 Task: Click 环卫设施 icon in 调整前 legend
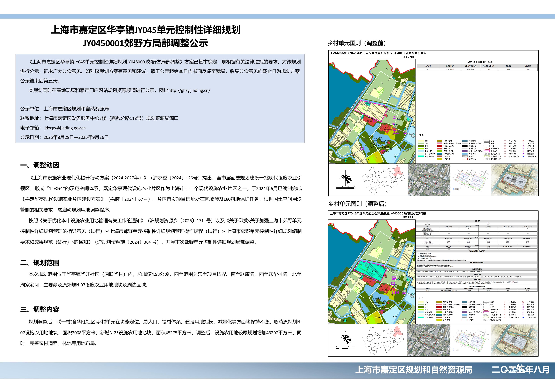pyautogui.click(x=523, y=151)
